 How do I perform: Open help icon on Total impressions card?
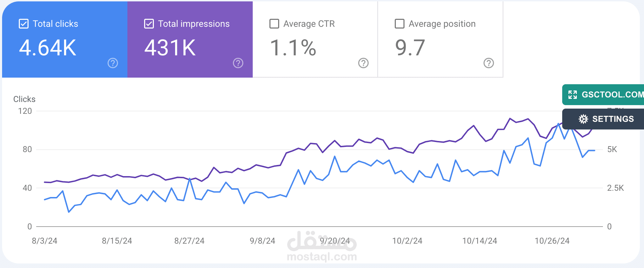coord(238,63)
